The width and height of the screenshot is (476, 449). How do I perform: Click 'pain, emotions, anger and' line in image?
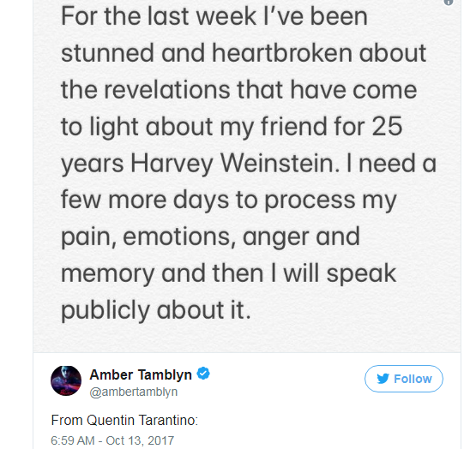[210, 237]
